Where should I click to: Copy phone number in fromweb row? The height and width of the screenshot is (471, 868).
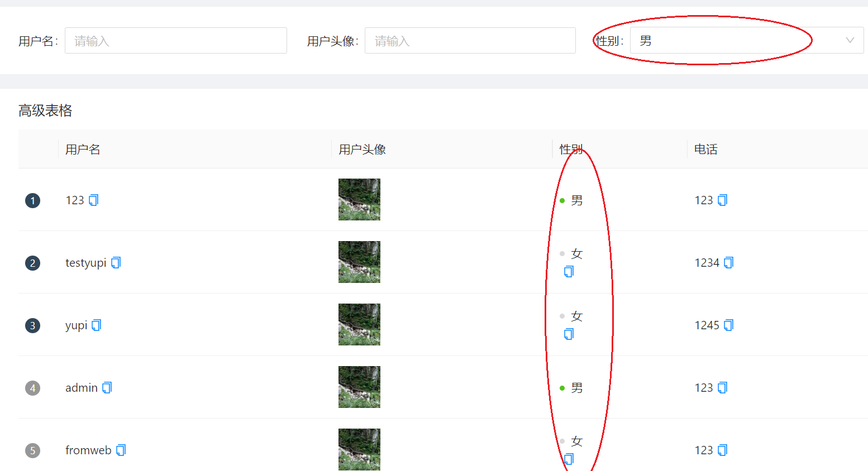tap(723, 450)
